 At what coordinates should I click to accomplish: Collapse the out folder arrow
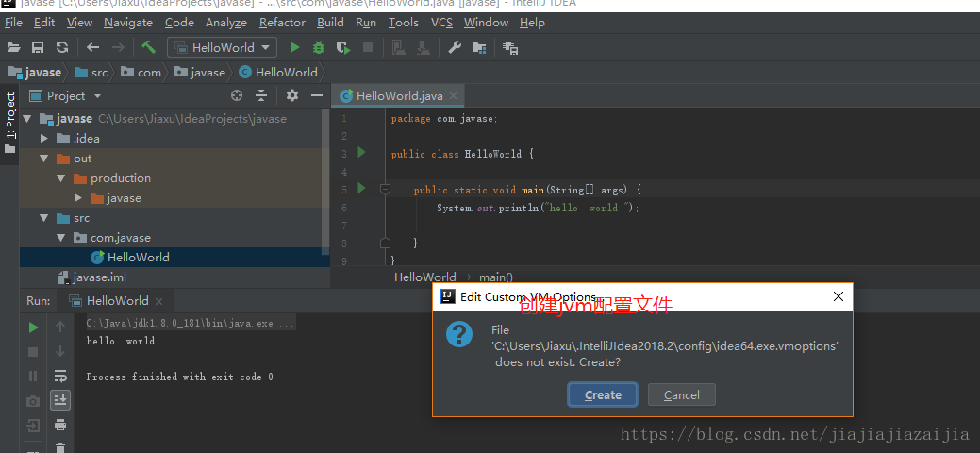click(x=43, y=159)
